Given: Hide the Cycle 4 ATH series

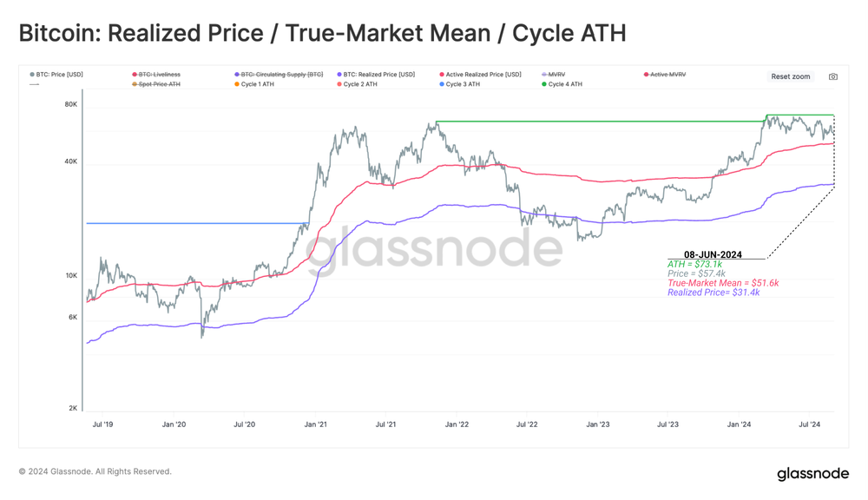Looking at the screenshot, I should 562,84.
